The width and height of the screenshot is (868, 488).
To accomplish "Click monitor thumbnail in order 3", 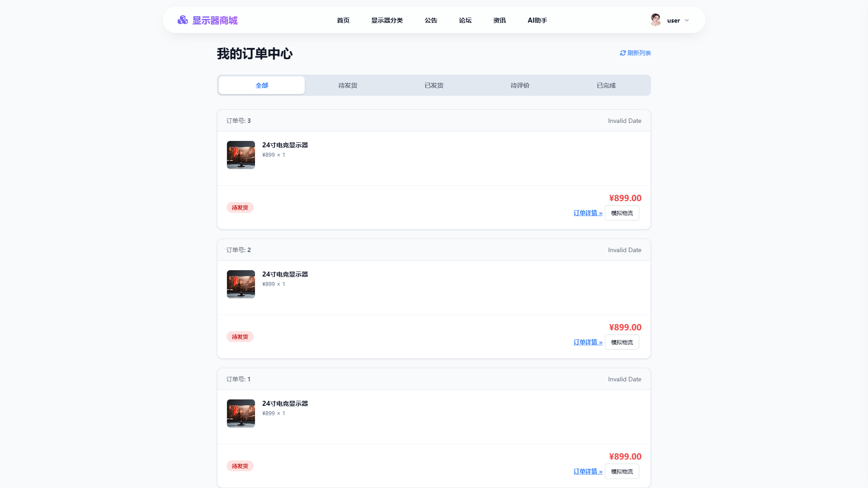I will click(241, 155).
